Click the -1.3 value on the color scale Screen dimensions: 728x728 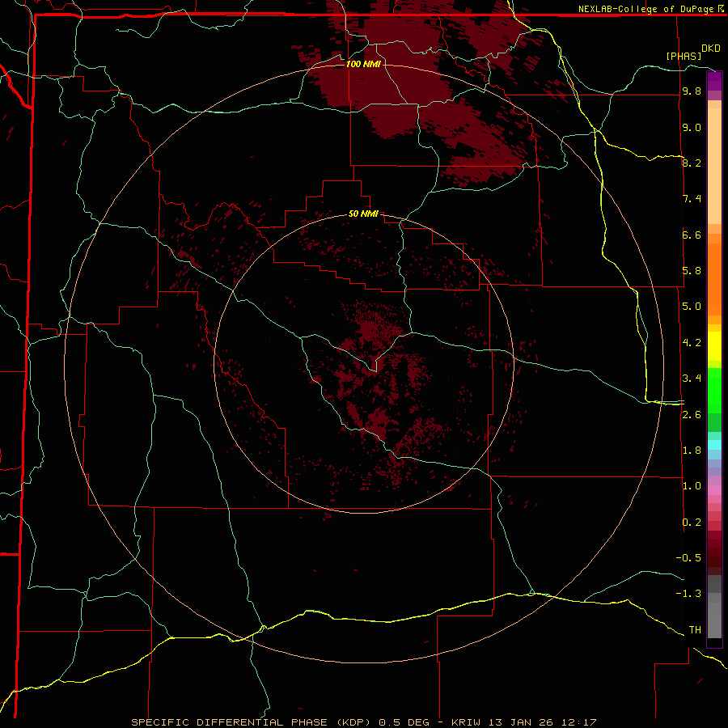[688, 594]
